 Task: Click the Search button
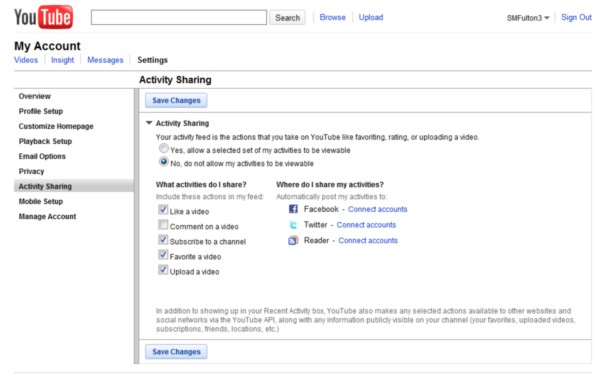[x=287, y=18]
